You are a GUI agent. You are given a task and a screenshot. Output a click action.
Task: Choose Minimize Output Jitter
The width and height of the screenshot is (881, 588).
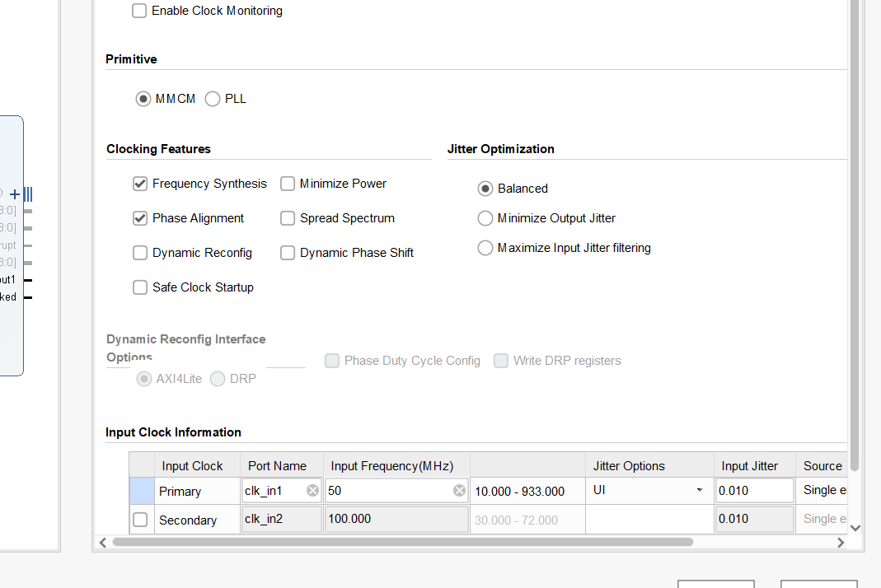click(485, 218)
